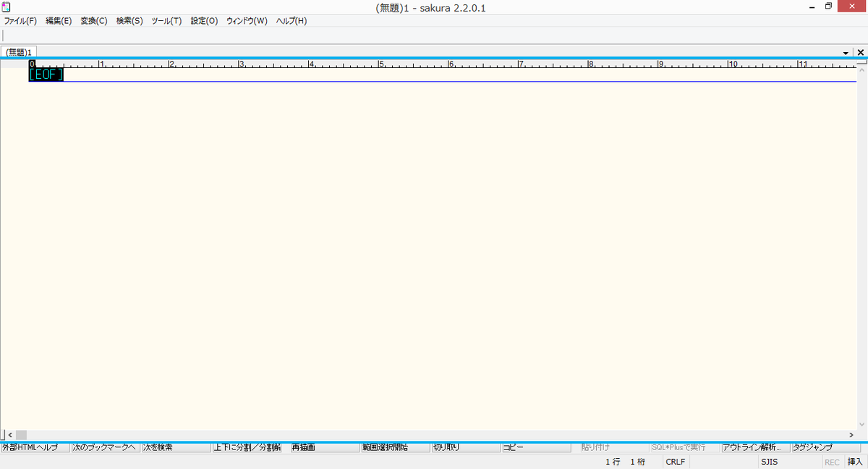Open the 変換(C) menu
The height and width of the screenshot is (469, 868).
click(94, 21)
